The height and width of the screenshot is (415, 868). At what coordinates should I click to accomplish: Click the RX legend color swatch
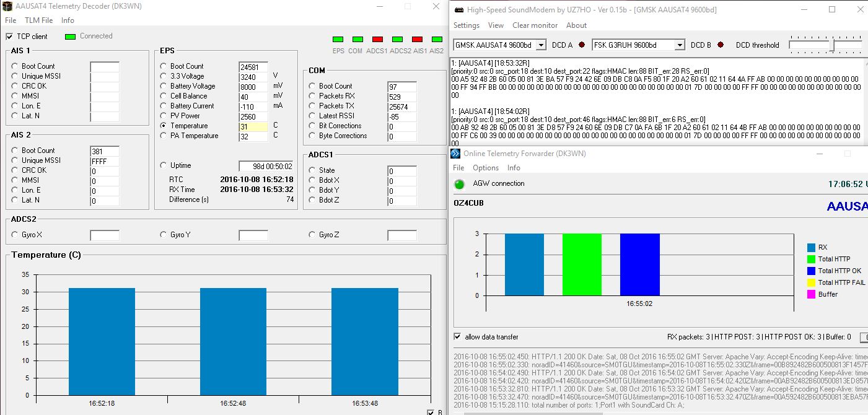click(x=811, y=247)
